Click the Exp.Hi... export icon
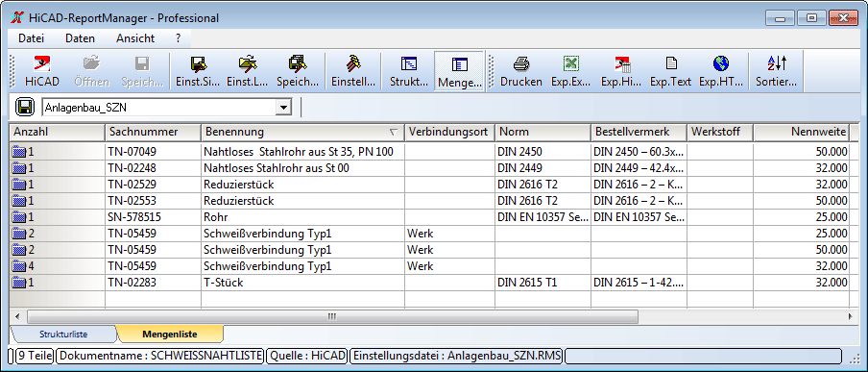This screenshot has width=868, height=372. click(x=621, y=71)
